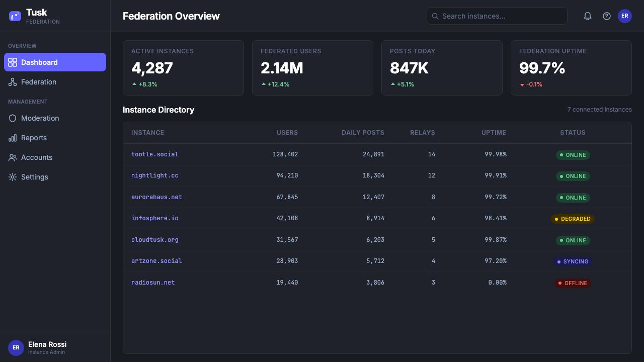Click the Dashboard grid icon
This screenshot has height=362, width=644.
(13, 62)
